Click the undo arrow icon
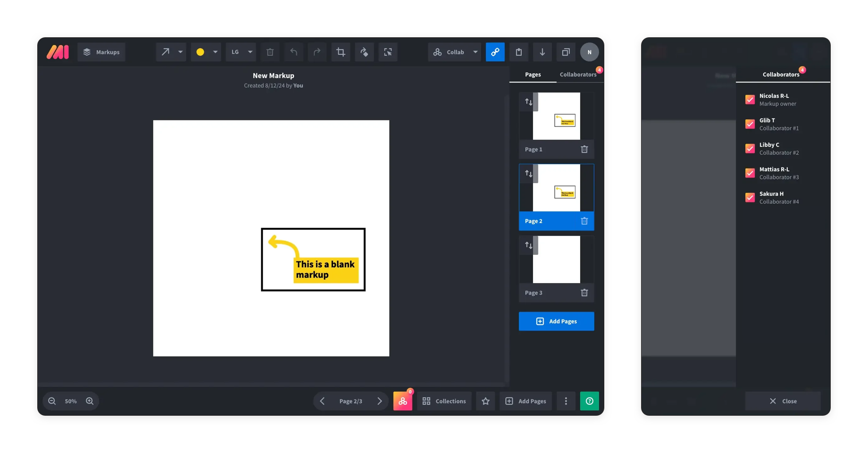 293,52
